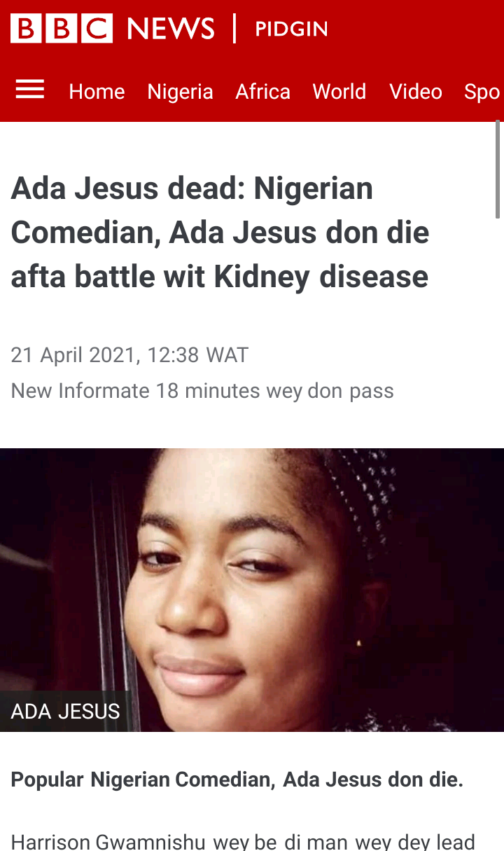Click the NEWS wordmark
This screenshot has width=504, height=851.
pyautogui.click(x=171, y=29)
